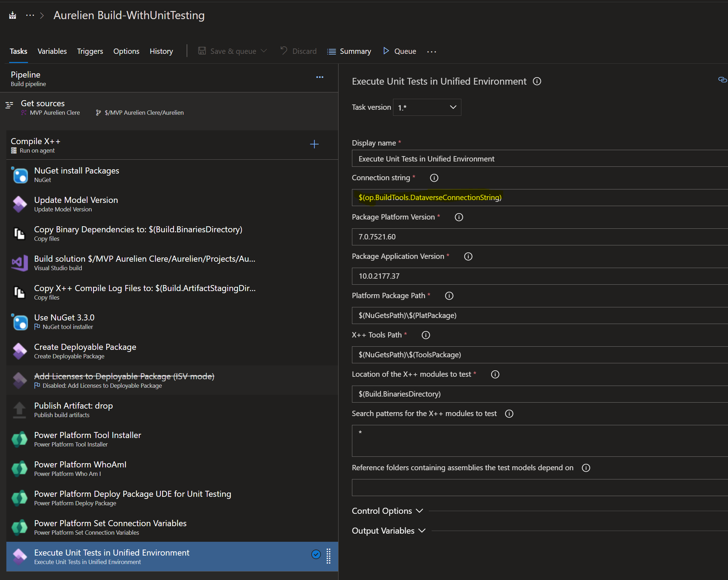Click into the Display name field

click(540, 159)
